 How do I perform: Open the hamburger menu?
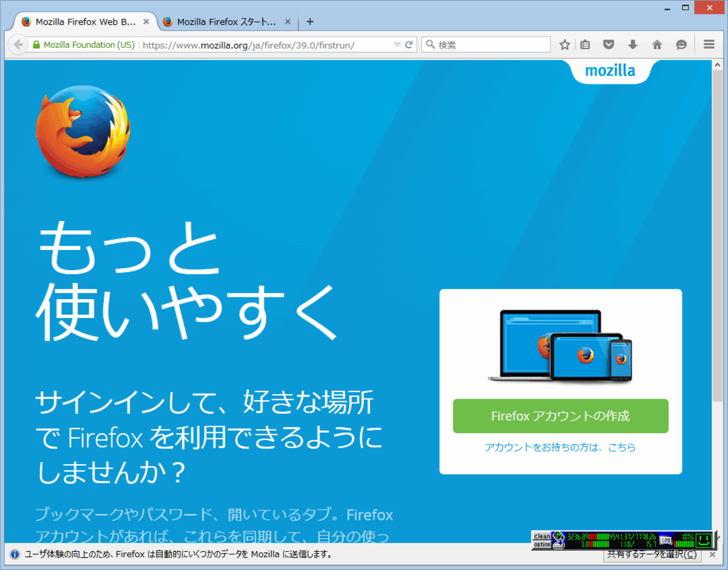coord(709,44)
